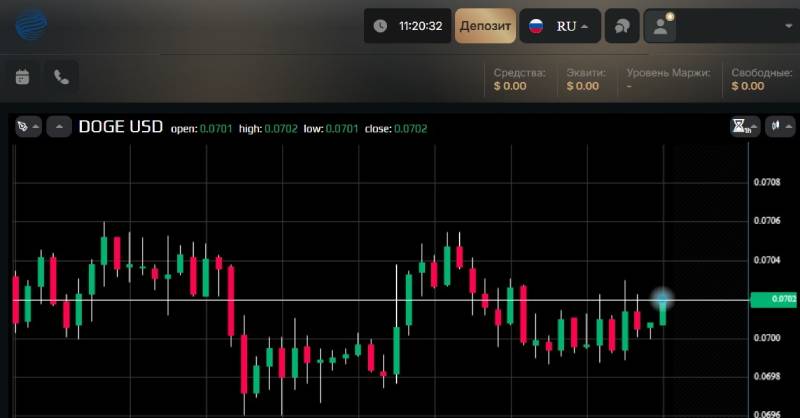Image resolution: width=800 pixels, height=418 pixels.
Task: Click the Эквити equity value $ 0.00
Action: pyautogui.click(x=583, y=86)
